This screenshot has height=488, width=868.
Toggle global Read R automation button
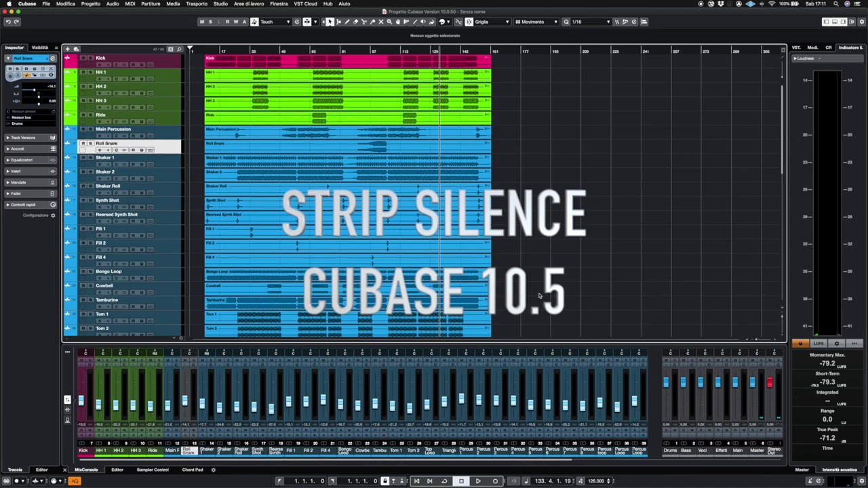(227, 22)
